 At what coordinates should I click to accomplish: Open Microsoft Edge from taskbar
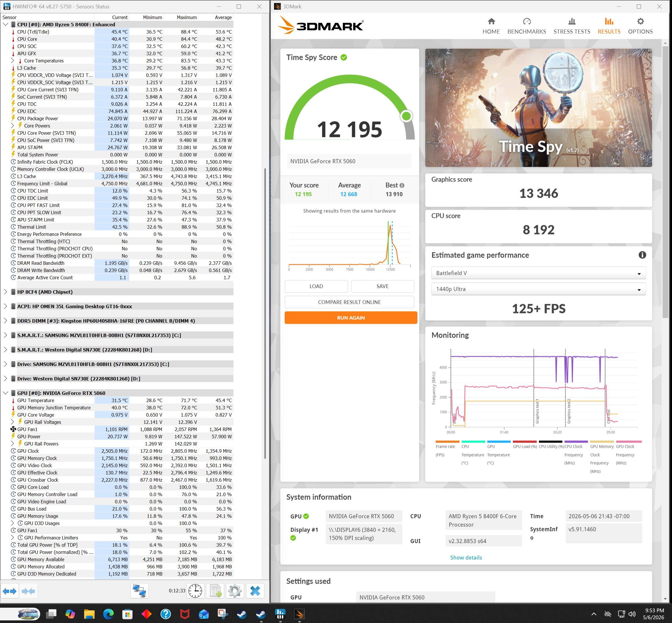108,614
